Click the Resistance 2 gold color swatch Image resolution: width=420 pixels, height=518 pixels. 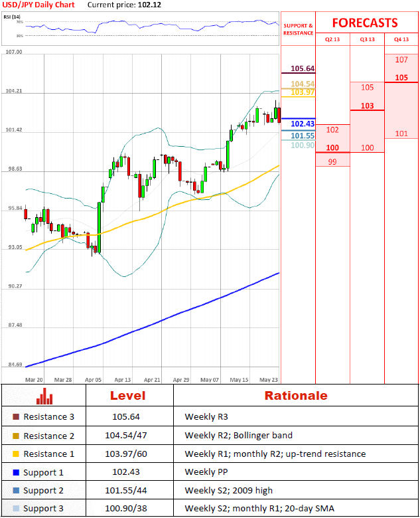point(16,436)
